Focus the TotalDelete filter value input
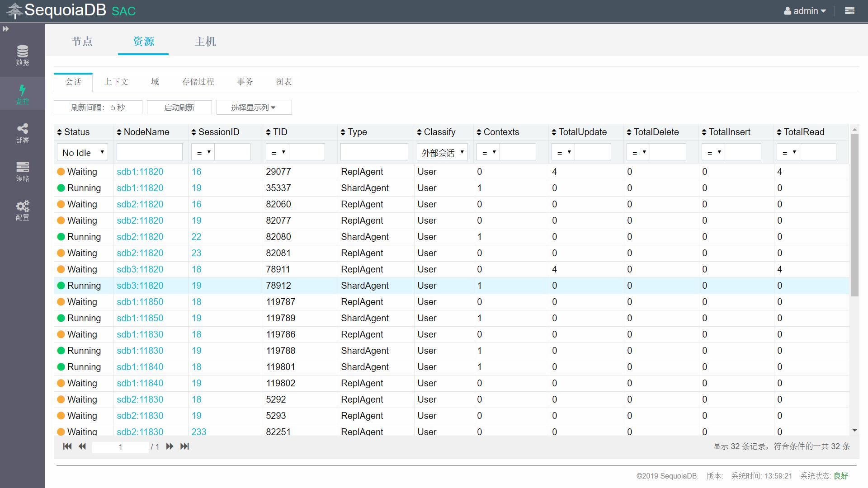This screenshot has height=488, width=868. pyautogui.click(x=668, y=152)
